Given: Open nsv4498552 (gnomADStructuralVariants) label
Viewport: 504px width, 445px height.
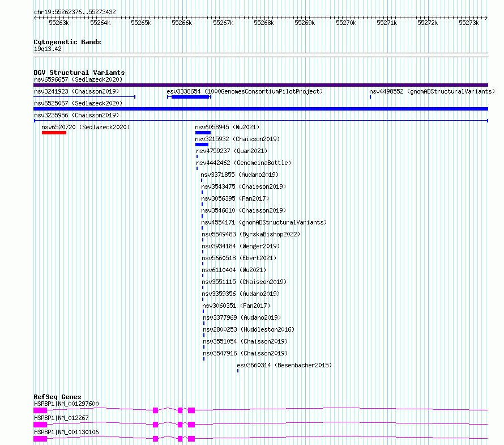Looking at the screenshot, I should point(432,91).
